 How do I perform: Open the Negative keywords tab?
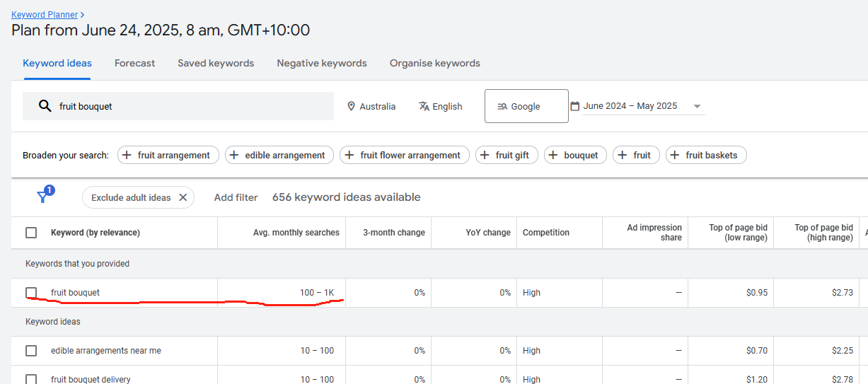pyautogui.click(x=321, y=63)
